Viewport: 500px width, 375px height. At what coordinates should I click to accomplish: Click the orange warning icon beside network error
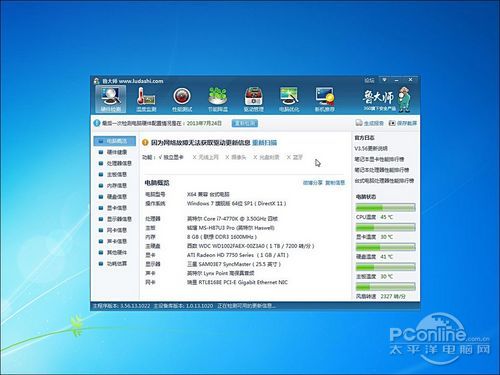(x=145, y=143)
